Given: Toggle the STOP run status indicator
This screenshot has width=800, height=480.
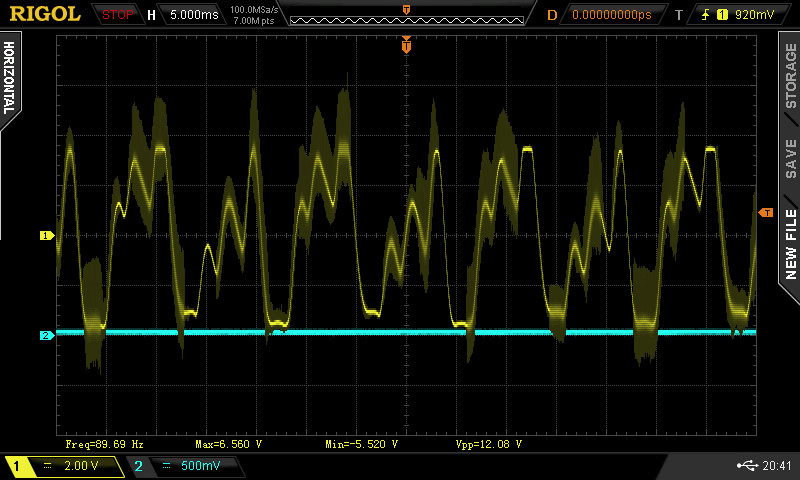Looking at the screenshot, I should 118,15.
